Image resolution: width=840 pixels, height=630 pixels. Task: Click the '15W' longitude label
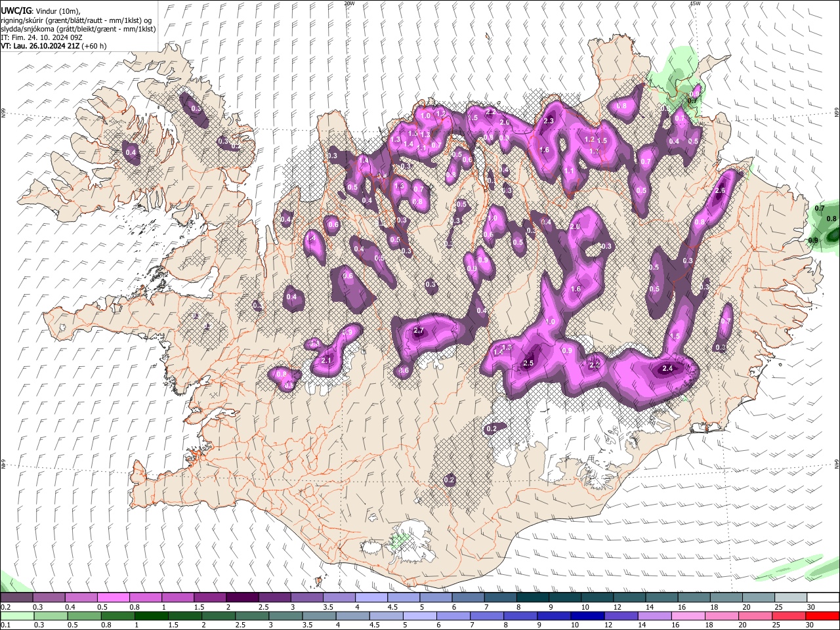click(x=695, y=3)
